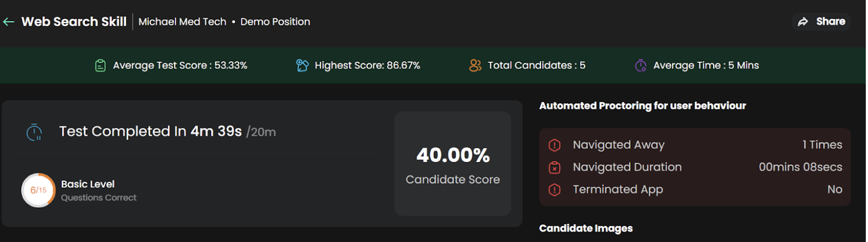
Task: Click the Navigated Duration clipboard icon
Action: 555,168
